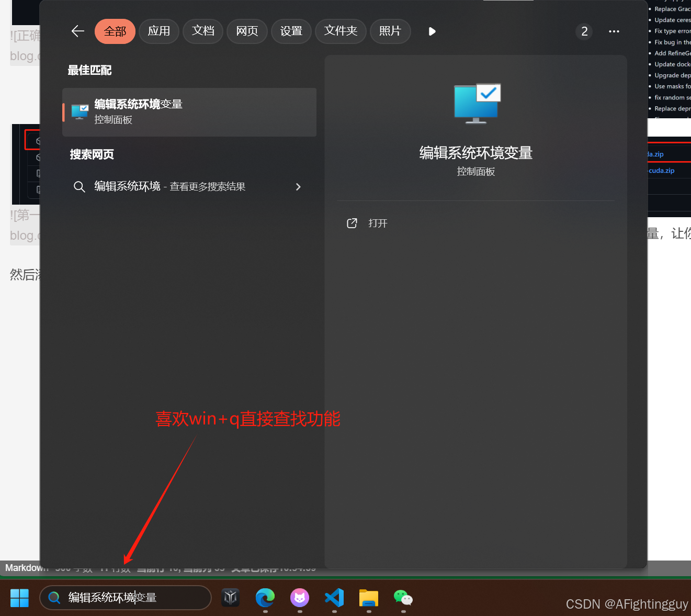The height and width of the screenshot is (616, 691).
Task: Click the control panel display icon in preview pane
Action: (475, 103)
